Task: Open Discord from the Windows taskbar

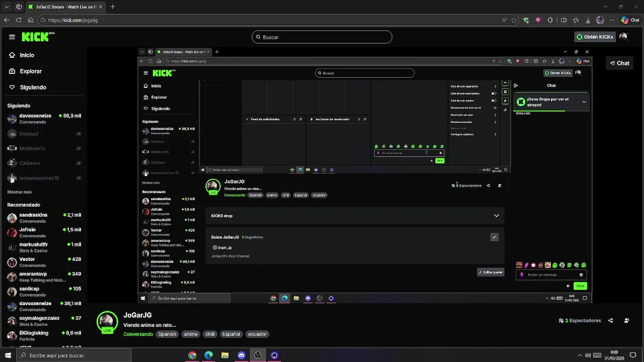Action: pyautogui.click(x=242, y=355)
